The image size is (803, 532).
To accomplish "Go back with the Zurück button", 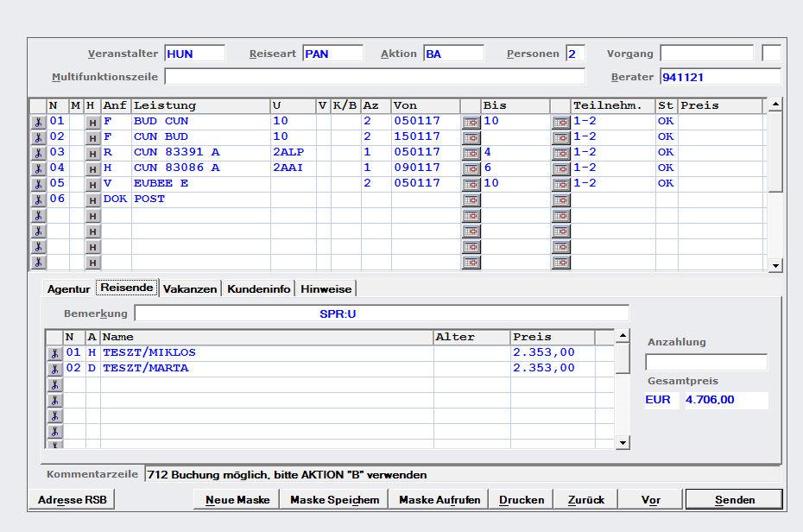I will pyautogui.click(x=586, y=500).
